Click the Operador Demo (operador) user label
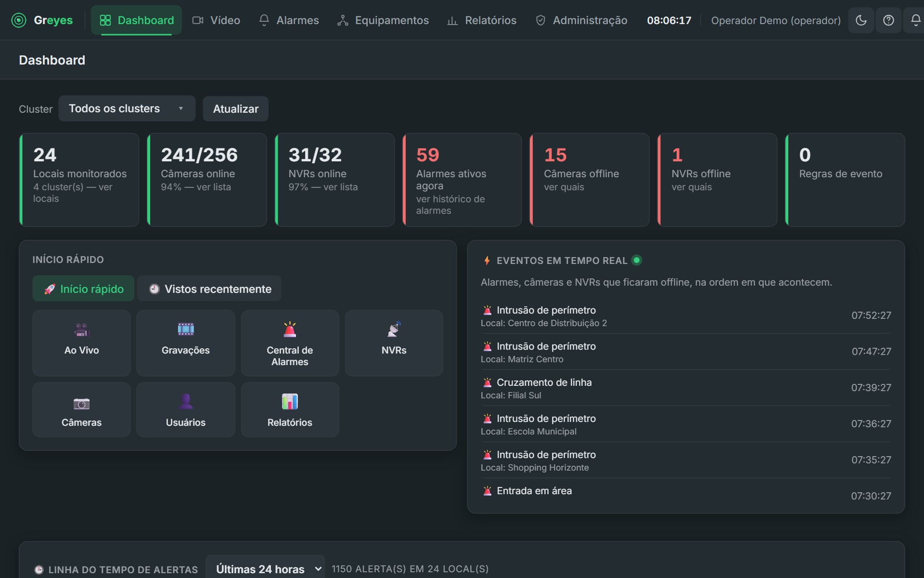Screen dimensions: 924x578 (776, 20)
